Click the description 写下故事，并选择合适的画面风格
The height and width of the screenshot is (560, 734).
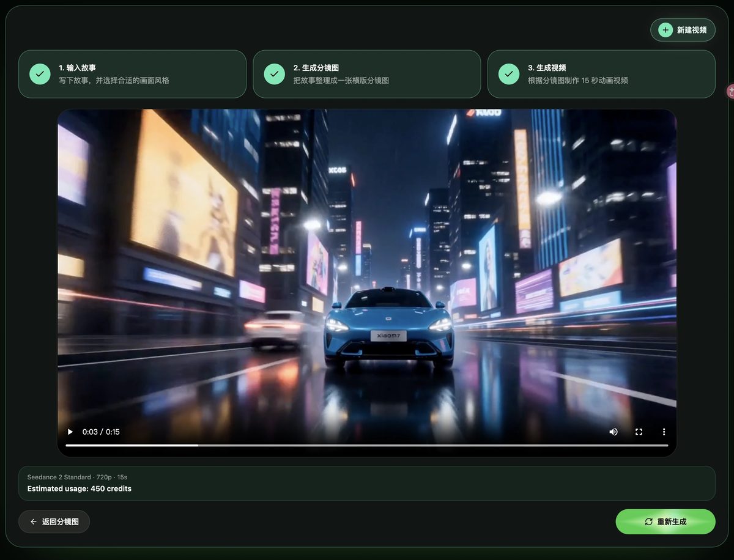click(x=114, y=80)
